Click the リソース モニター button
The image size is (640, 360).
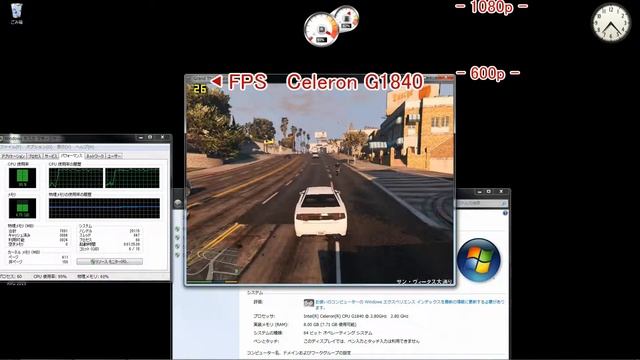pos(109,261)
